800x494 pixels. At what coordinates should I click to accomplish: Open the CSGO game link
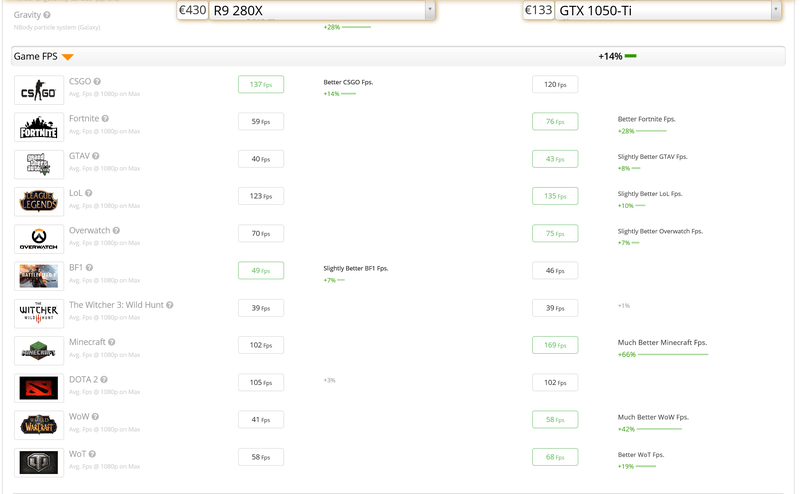coord(80,81)
